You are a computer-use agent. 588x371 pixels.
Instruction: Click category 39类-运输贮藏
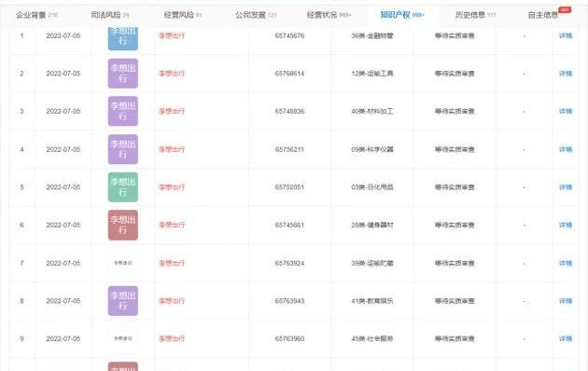(x=372, y=263)
